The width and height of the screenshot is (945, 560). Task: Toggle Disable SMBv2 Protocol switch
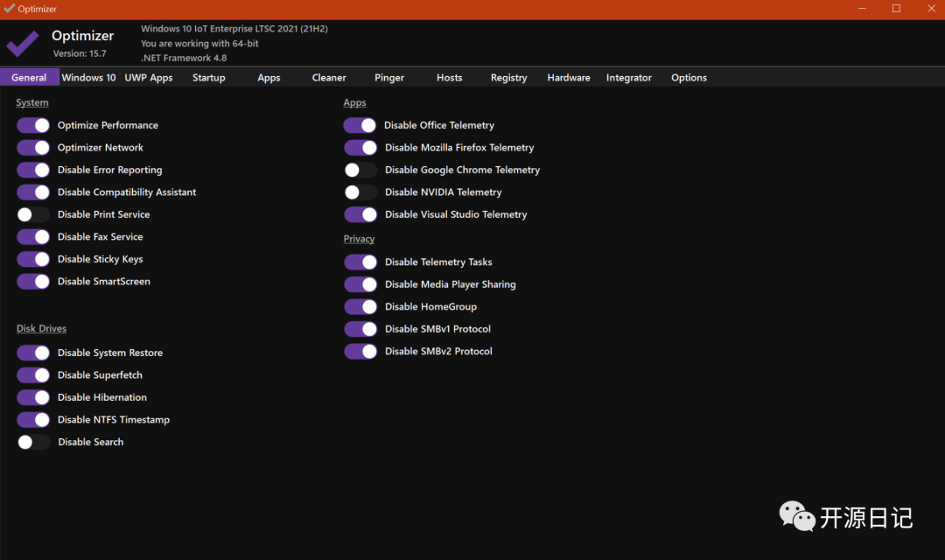(360, 352)
